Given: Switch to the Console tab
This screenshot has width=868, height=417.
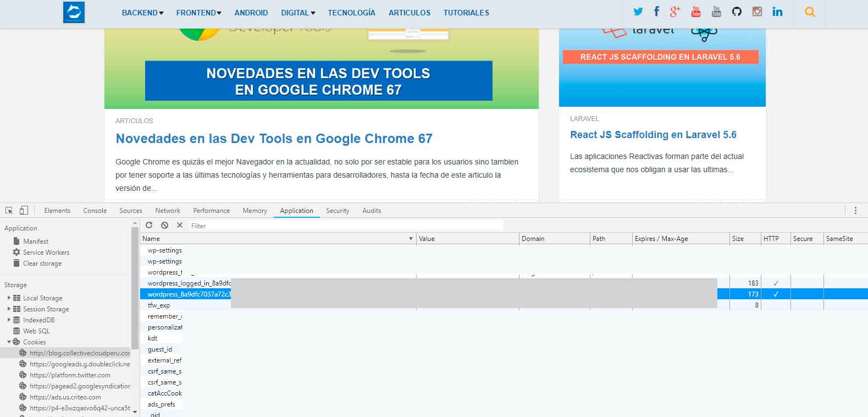Looking at the screenshot, I should click(95, 211).
